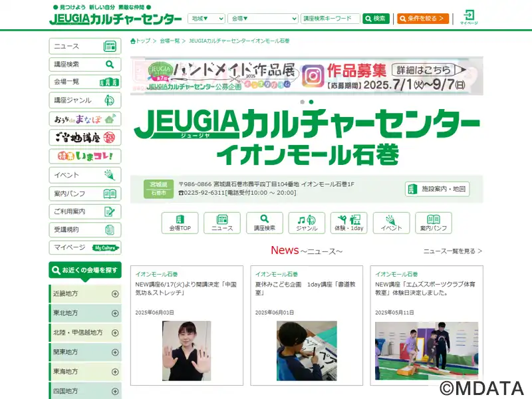Open the エムズスポーツクラブ体育教室 news article

(x=426, y=289)
